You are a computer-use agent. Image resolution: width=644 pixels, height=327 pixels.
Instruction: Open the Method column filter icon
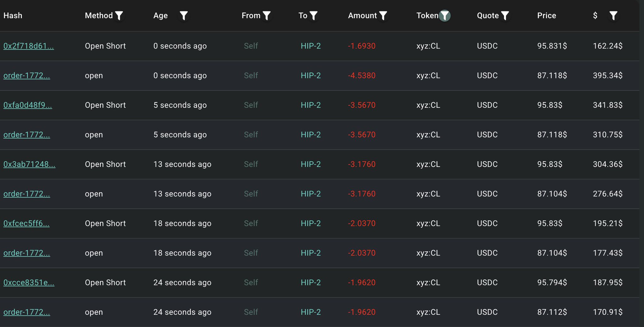[119, 15]
